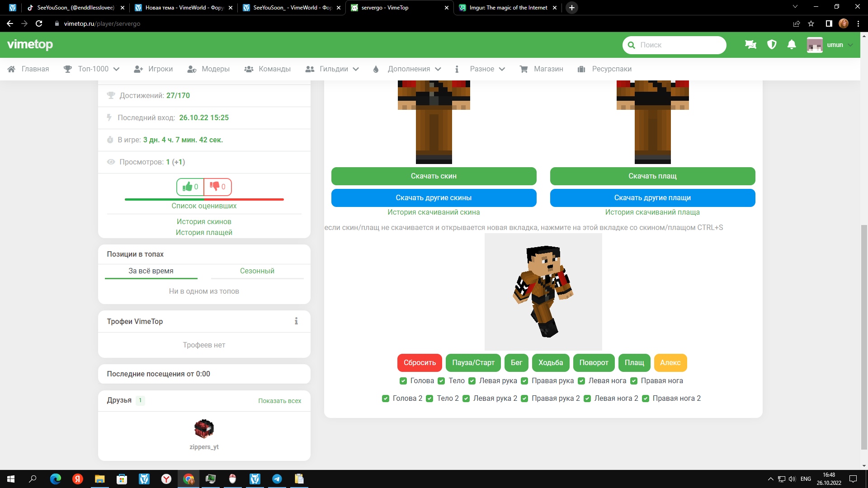Click the thumbs up like icon
868x488 pixels.
[188, 187]
